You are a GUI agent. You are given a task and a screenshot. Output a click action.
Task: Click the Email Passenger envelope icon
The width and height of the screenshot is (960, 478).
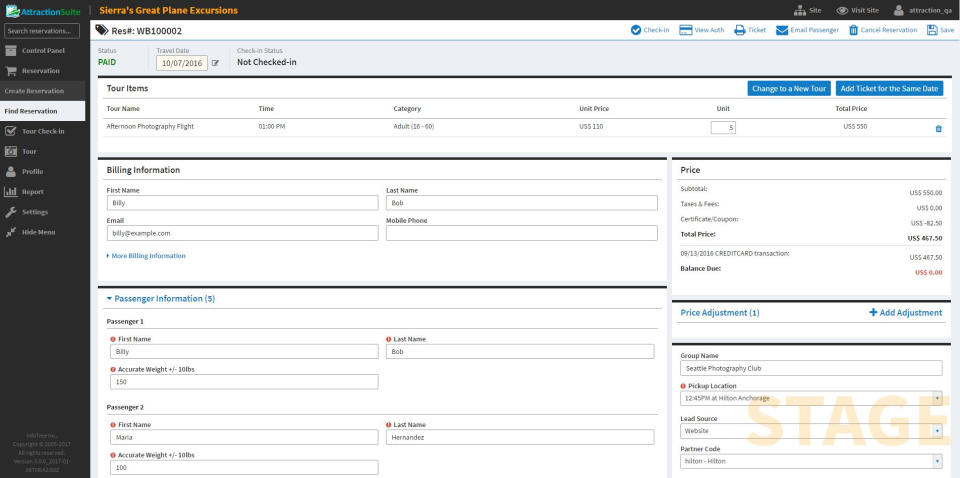pyautogui.click(x=782, y=30)
